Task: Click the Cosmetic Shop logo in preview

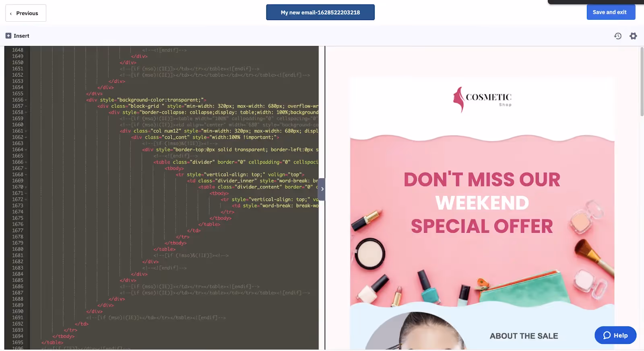Action: 482,100
